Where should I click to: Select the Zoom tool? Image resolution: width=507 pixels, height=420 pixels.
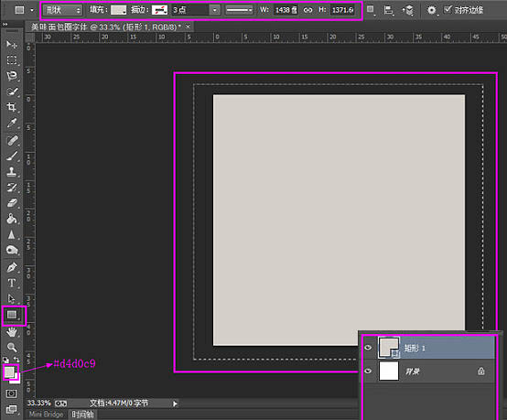pos(12,348)
